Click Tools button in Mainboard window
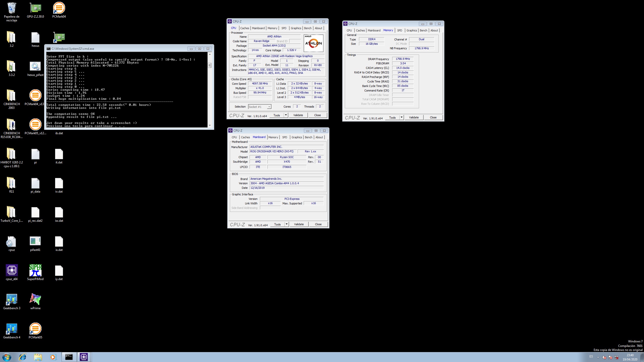The width and height of the screenshot is (644, 362). coord(277,224)
